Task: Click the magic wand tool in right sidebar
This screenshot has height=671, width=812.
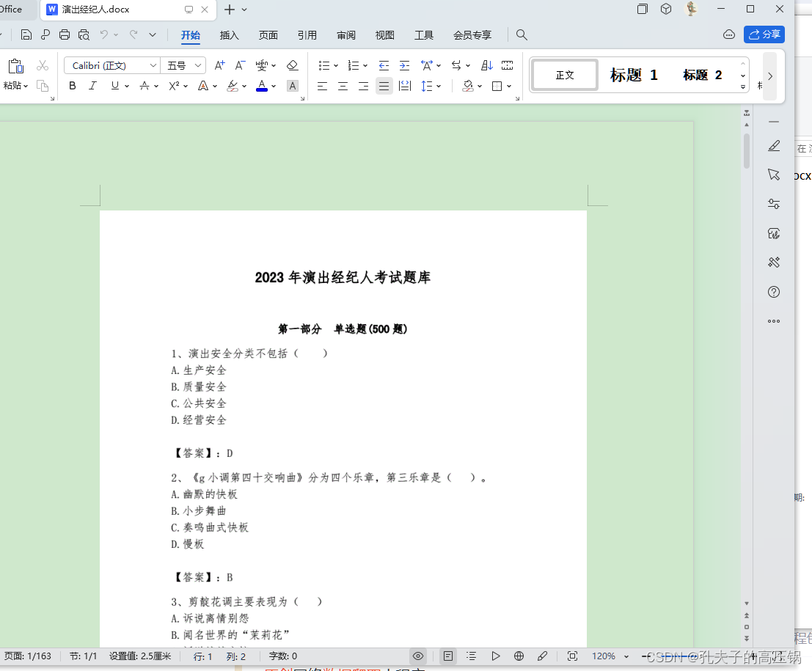Action: point(773,262)
